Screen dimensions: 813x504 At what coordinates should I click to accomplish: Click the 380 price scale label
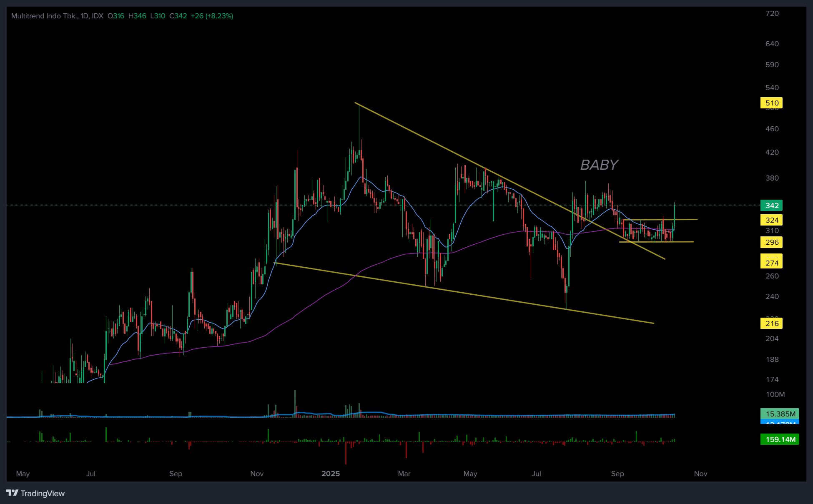click(x=772, y=178)
